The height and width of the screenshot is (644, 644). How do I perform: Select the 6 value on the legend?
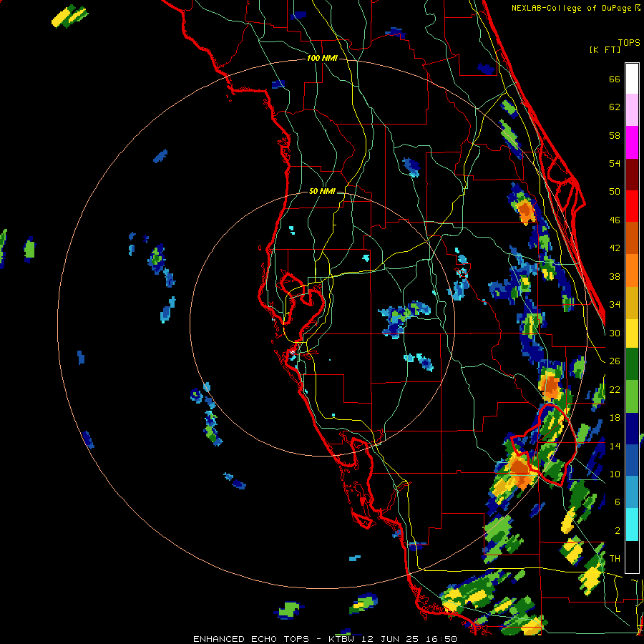coord(618,502)
